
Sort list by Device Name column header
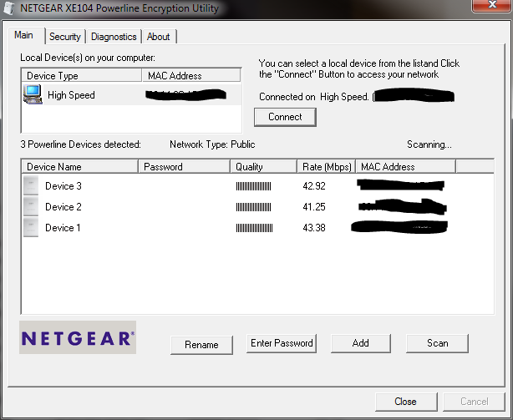[x=79, y=167]
